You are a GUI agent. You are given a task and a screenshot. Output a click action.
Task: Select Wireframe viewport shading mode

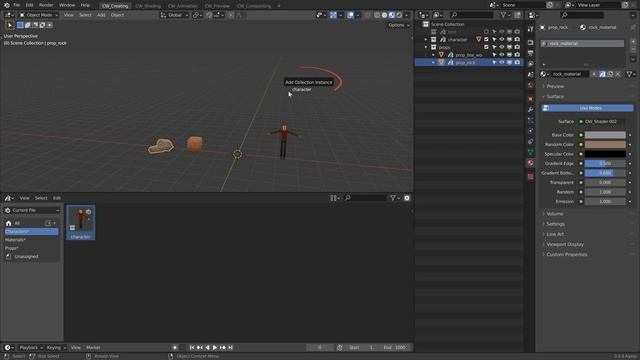pyautogui.click(x=377, y=15)
